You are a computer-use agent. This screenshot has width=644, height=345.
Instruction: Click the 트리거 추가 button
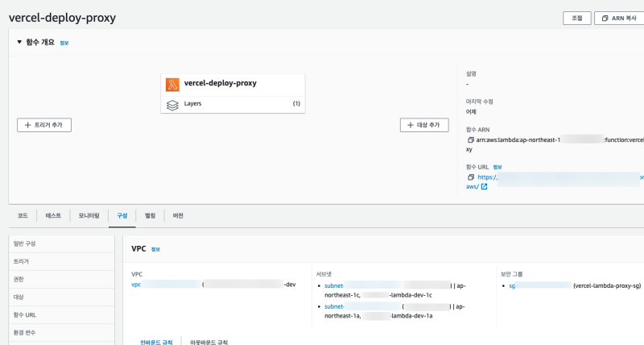[x=44, y=125]
